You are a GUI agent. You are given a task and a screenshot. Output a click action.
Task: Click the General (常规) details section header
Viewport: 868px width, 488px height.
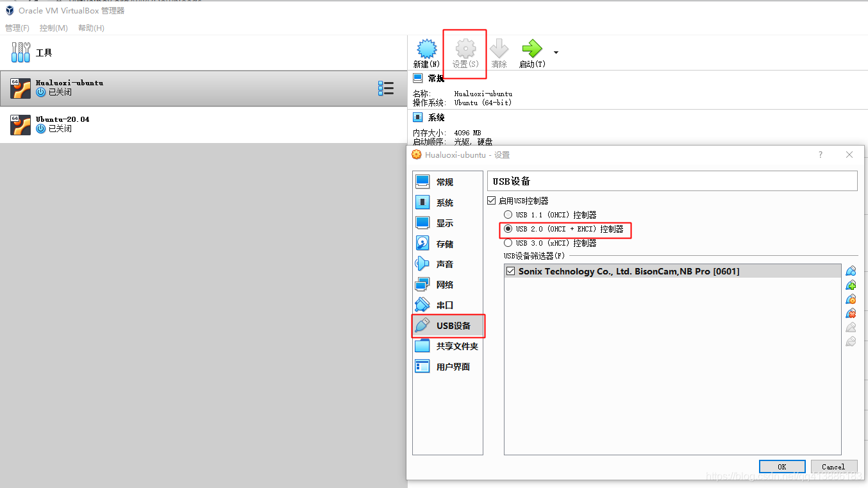[436, 78]
